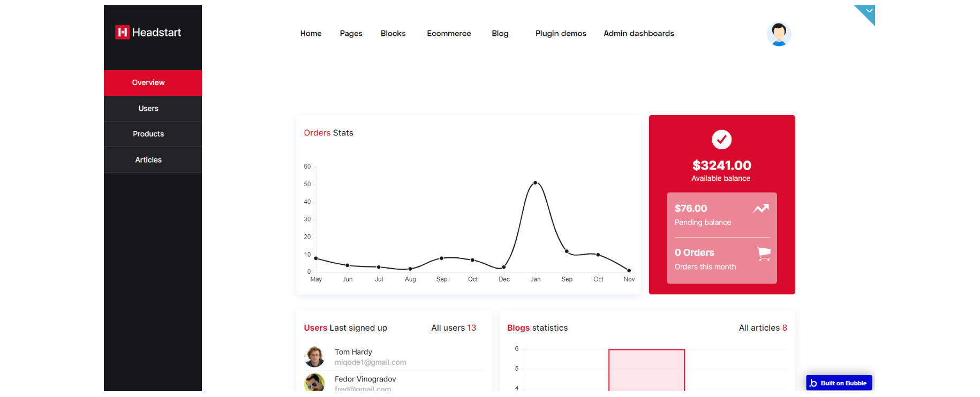Open the Pages menu

coord(351,33)
